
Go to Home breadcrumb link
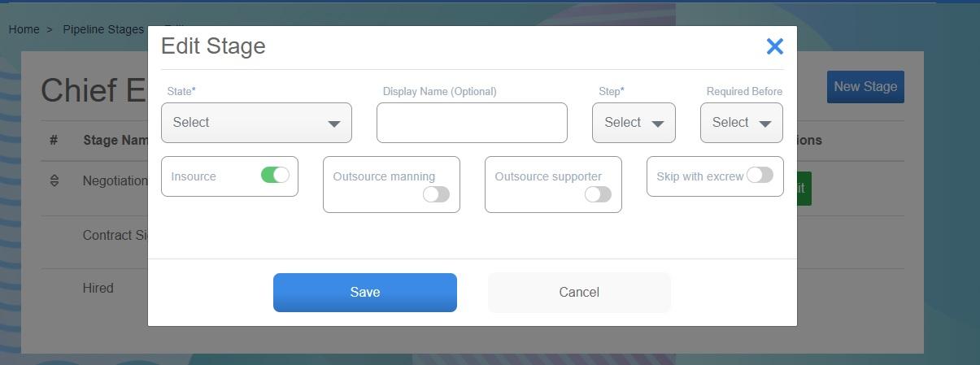(x=24, y=29)
